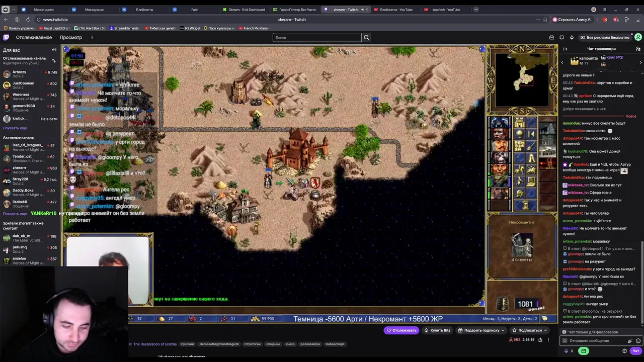This screenshot has width=644, height=362.
Task: Click 'kamburitto' top gifter name
Action: point(589,58)
